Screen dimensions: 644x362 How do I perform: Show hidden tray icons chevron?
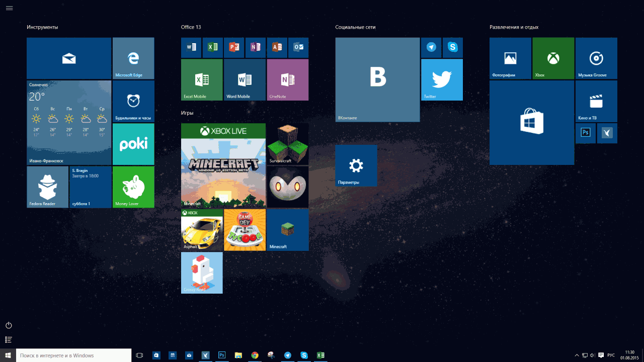pyautogui.click(x=577, y=355)
